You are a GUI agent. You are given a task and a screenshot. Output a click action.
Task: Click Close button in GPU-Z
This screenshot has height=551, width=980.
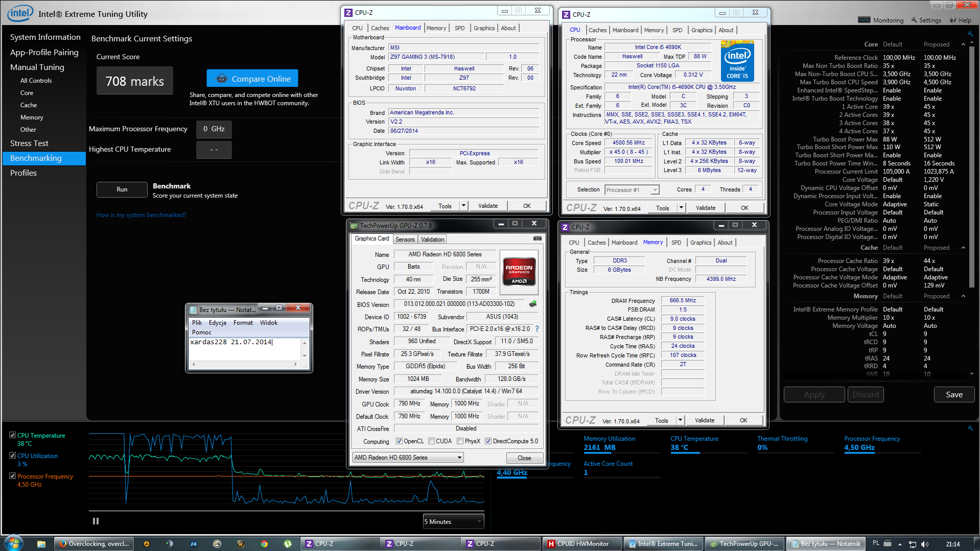point(524,458)
